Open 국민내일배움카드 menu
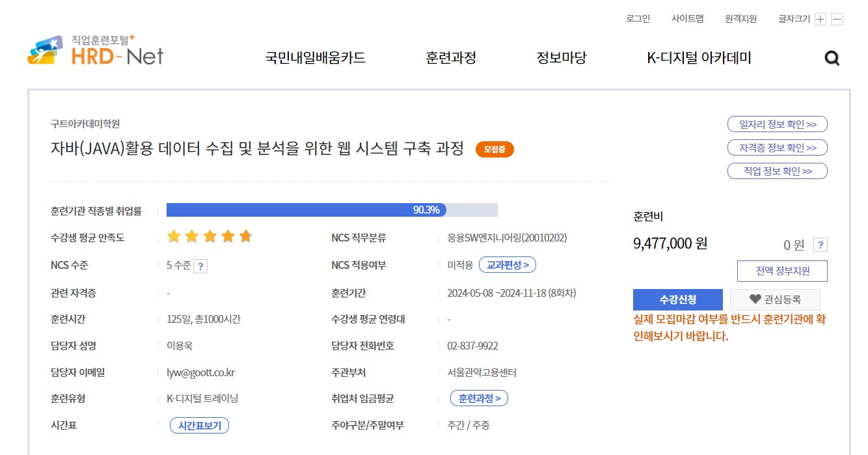Image resolution: width=868 pixels, height=455 pixels. pyautogui.click(x=316, y=58)
